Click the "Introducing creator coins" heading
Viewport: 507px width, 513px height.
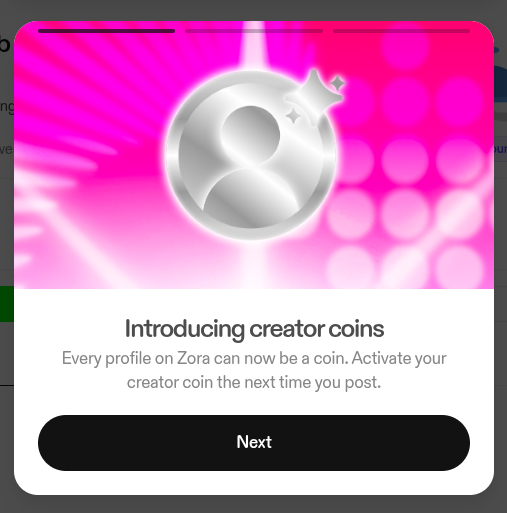(x=254, y=329)
